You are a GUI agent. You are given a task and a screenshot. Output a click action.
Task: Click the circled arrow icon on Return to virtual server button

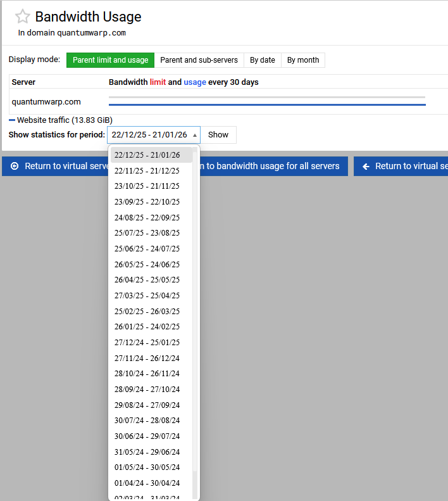point(15,167)
